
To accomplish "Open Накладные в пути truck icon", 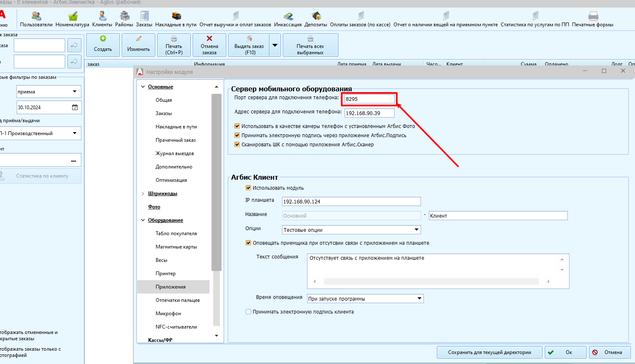I will (x=176, y=17).
